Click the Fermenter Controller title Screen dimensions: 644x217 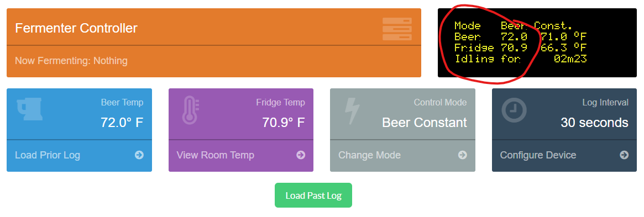click(x=76, y=28)
